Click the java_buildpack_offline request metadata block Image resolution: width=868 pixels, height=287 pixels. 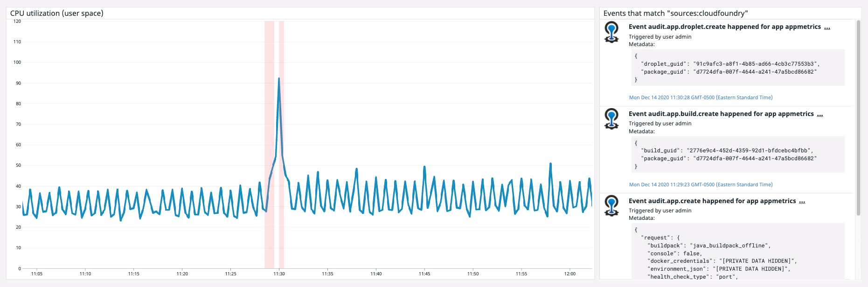(x=736, y=252)
